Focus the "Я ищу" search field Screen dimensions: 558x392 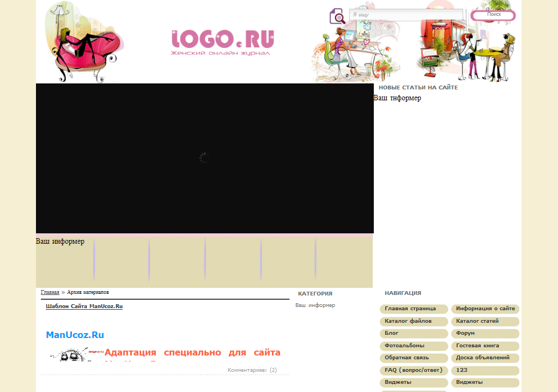pyautogui.click(x=406, y=15)
